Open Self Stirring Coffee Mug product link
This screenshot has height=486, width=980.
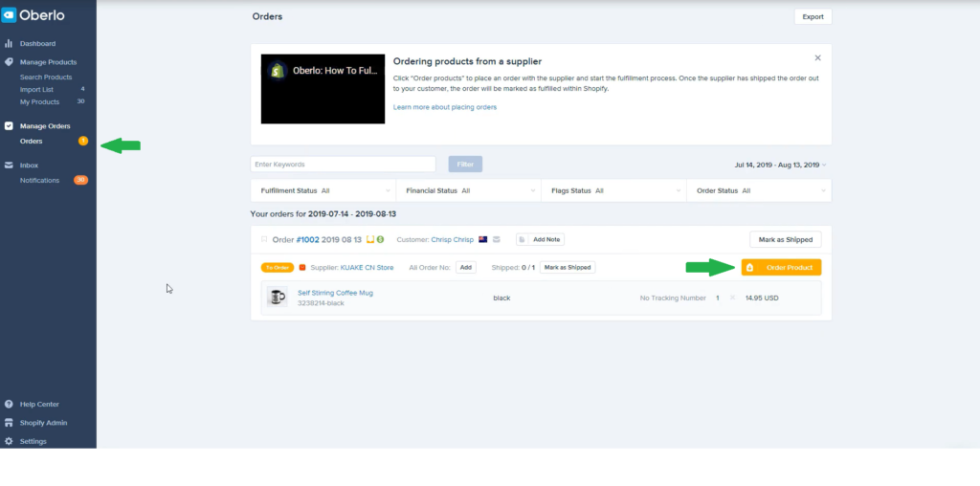point(335,293)
